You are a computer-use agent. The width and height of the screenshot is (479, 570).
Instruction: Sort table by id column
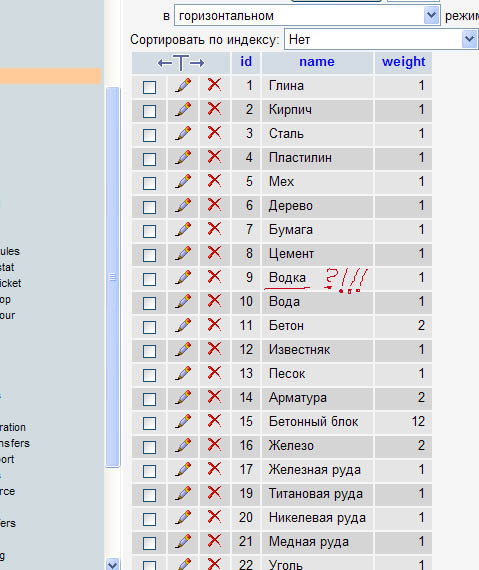[x=246, y=61]
